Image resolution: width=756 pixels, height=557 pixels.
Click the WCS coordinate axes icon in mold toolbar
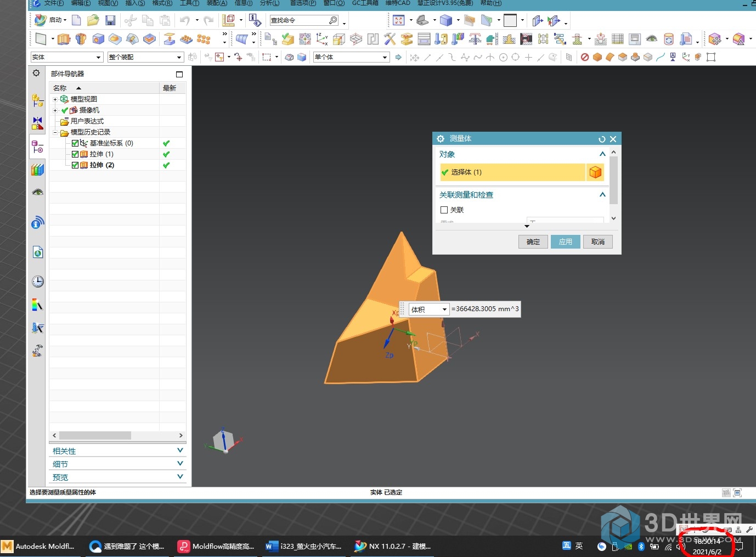(322, 39)
